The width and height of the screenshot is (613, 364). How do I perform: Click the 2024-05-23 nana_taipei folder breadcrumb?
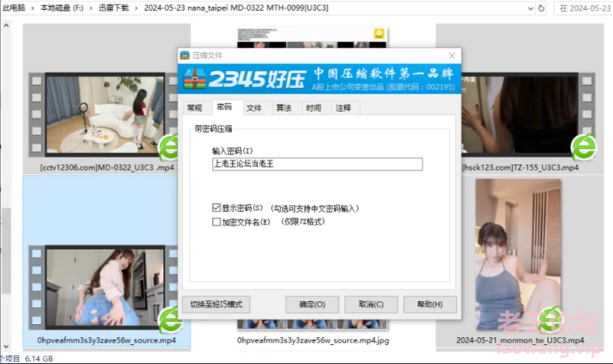pyautogui.click(x=236, y=8)
